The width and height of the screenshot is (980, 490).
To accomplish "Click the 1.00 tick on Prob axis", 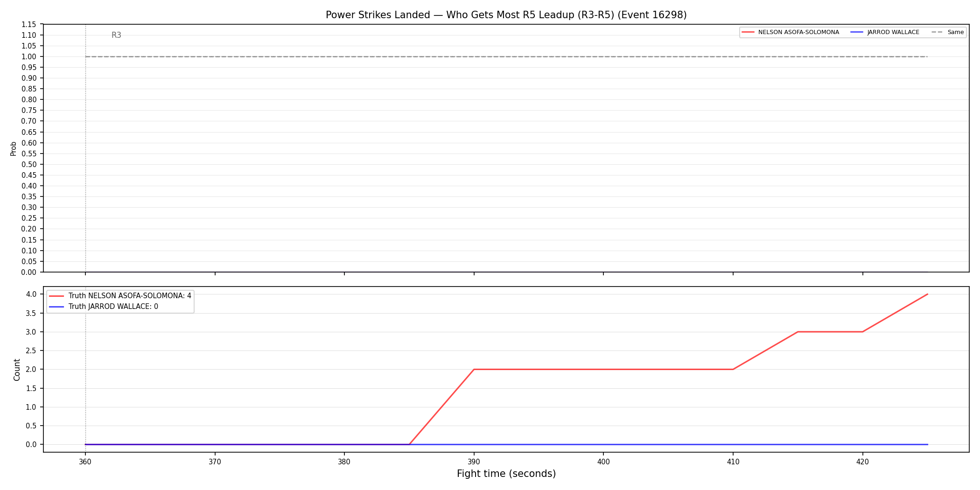I will tap(29, 57).
